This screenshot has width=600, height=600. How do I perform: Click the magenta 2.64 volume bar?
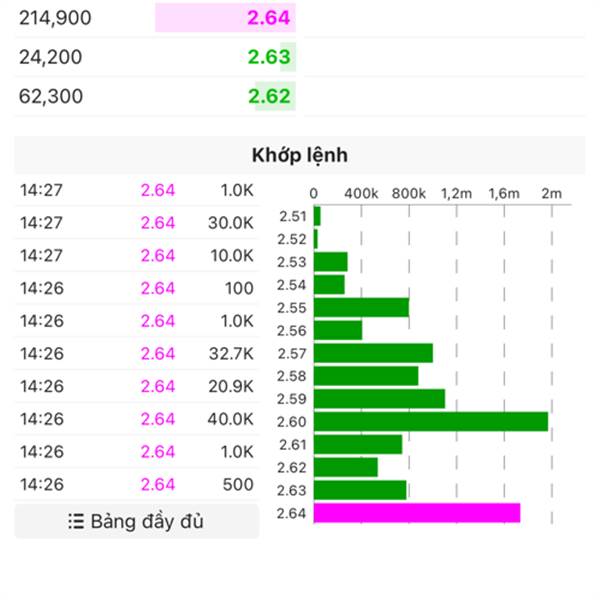(x=417, y=513)
